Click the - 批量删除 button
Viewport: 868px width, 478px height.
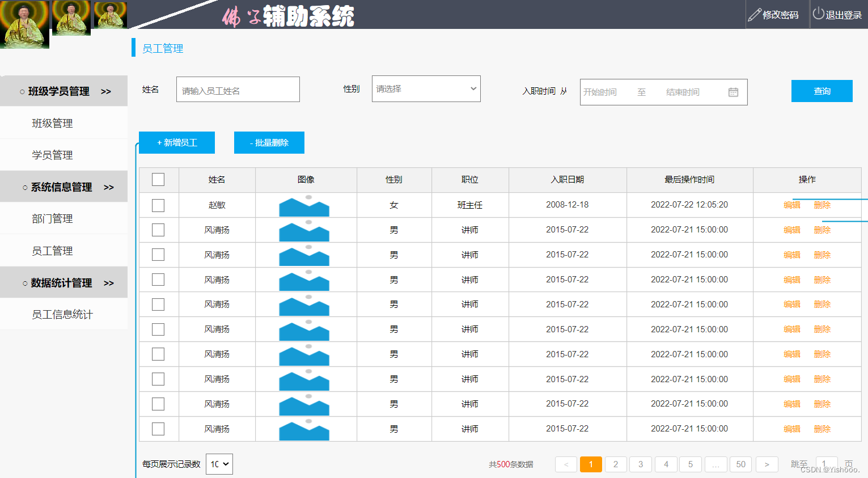[269, 142]
